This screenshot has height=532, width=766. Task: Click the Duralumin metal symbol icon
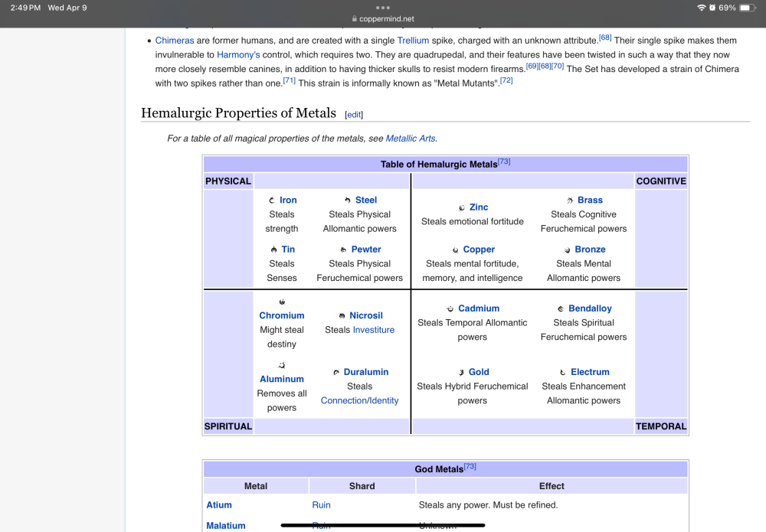(x=336, y=372)
